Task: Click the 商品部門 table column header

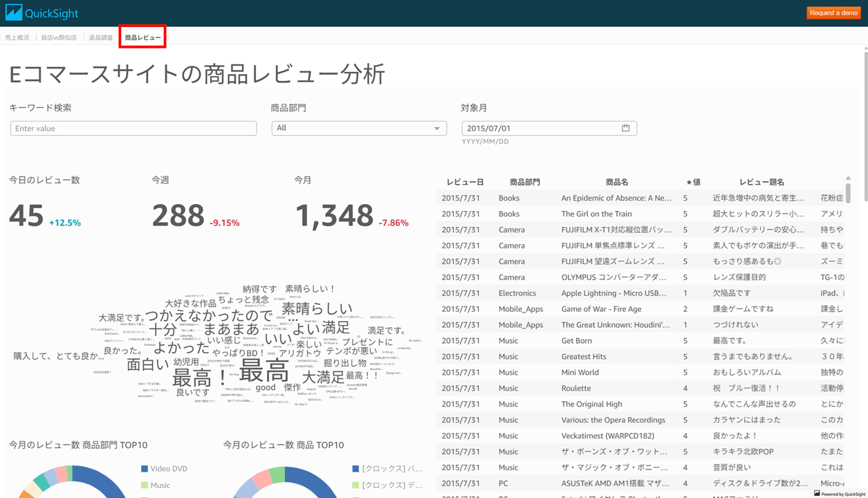Action: (x=525, y=182)
